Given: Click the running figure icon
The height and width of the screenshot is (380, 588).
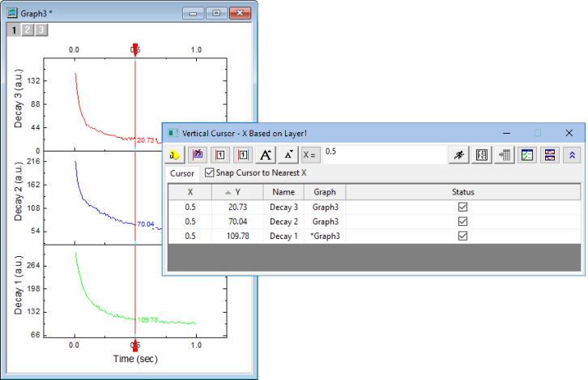Looking at the screenshot, I should pyautogui.click(x=459, y=155).
